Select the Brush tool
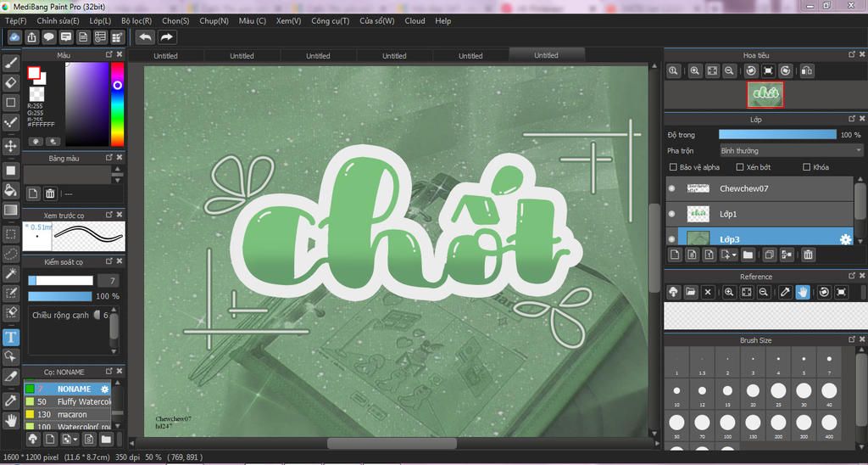Screen dimensions: 868x465 [x=10, y=63]
